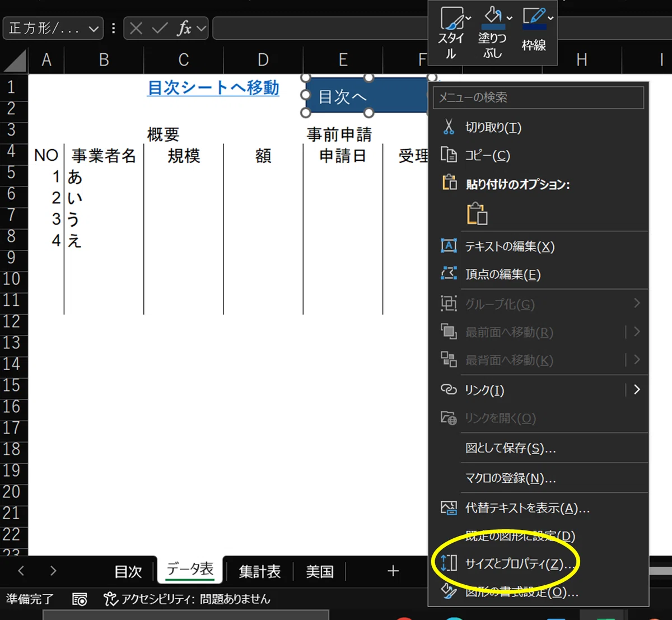Image resolution: width=672 pixels, height=620 pixels.
Task: Click the 額 header cell
Action: coord(263,155)
